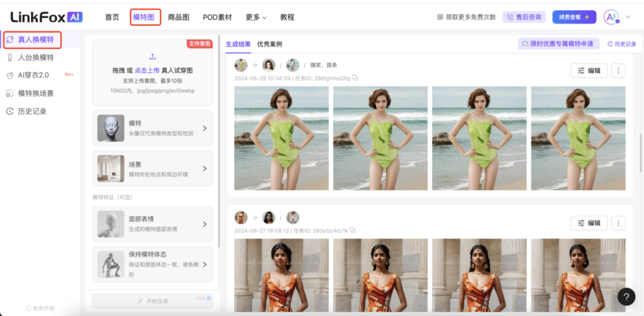644x316 pixels.
Task: Expand the 面部表情 option row
Action: [x=152, y=224]
